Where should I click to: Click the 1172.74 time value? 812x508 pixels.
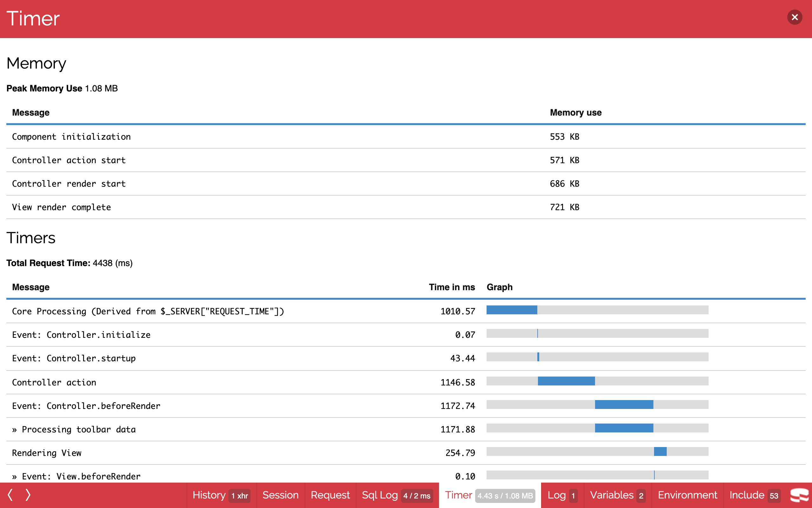coord(458,406)
